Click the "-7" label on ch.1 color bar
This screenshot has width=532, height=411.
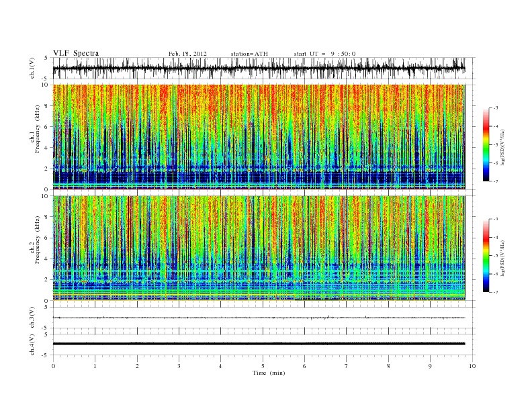[x=496, y=181]
